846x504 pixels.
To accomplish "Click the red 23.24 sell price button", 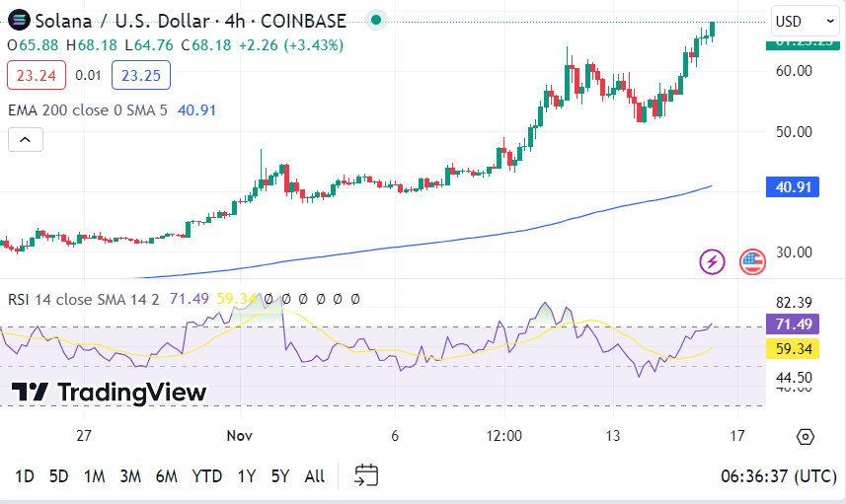I will 37,75.
